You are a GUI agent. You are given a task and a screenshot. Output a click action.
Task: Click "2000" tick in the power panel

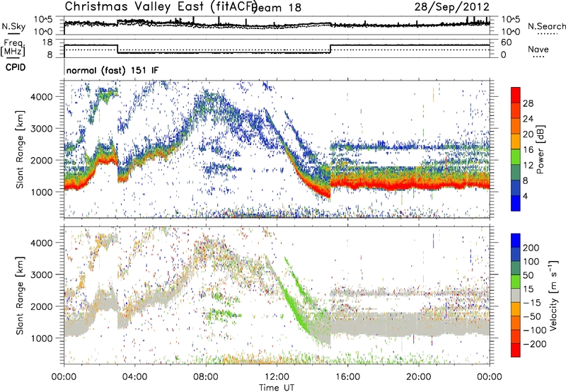coord(41,160)
